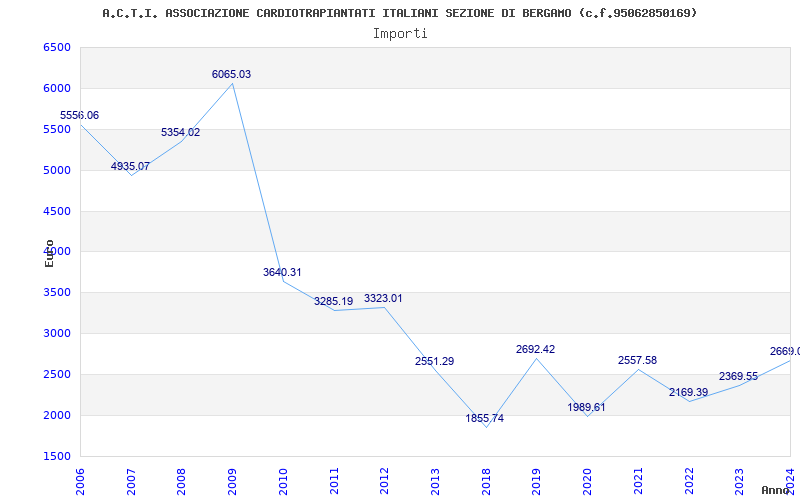Click the 2018 x-axis year label

pos(486,481)
